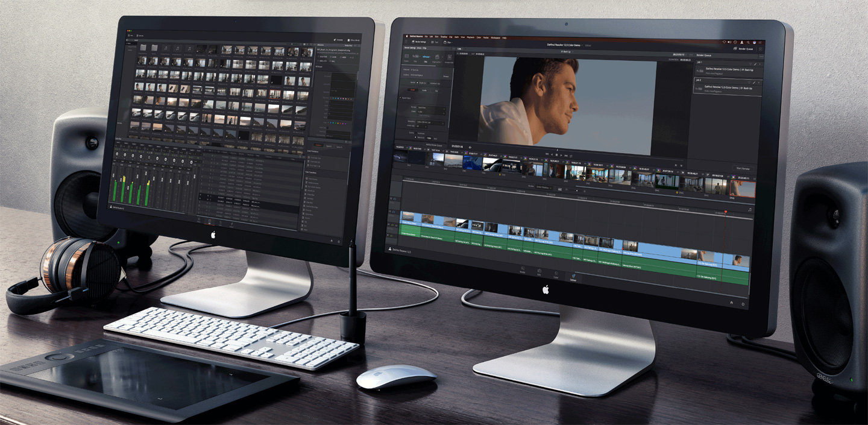This screenshot has height=425, width=868.
Task: Select the Vimeo render preset icon
Action: click(x=426, y=57)
